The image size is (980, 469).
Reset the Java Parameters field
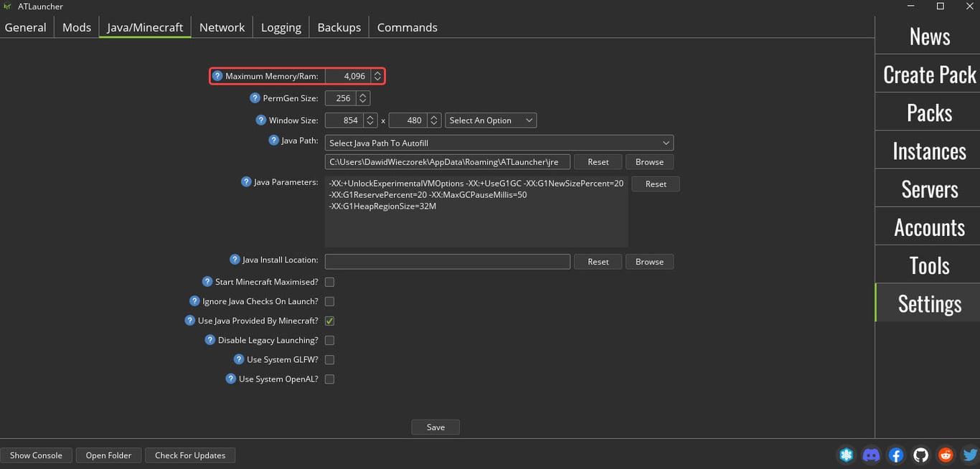(x=655, y=184)
